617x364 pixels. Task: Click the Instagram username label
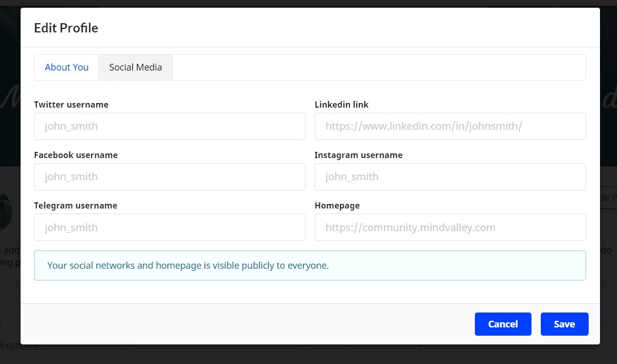(358, 155)
